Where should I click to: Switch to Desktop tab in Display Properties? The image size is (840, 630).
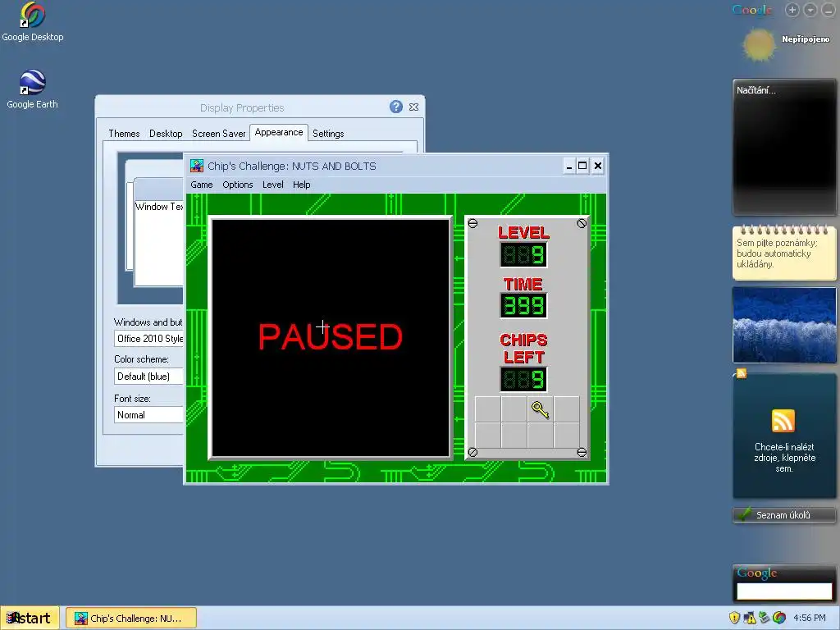tap(166, 134)
